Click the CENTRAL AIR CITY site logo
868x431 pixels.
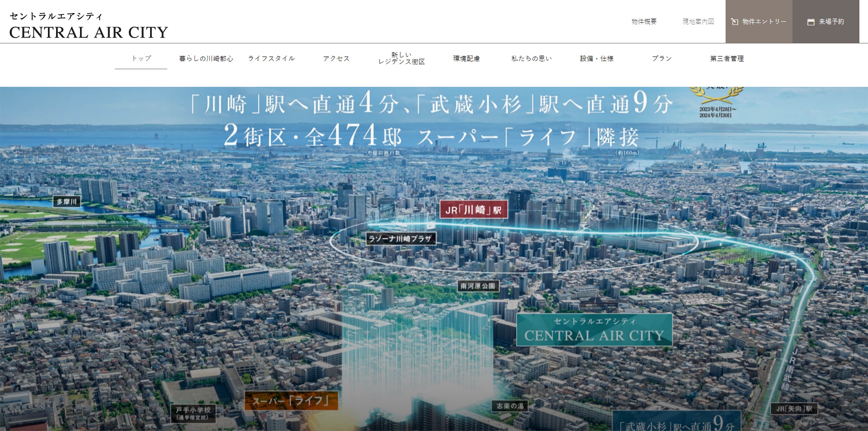[89, 26]
